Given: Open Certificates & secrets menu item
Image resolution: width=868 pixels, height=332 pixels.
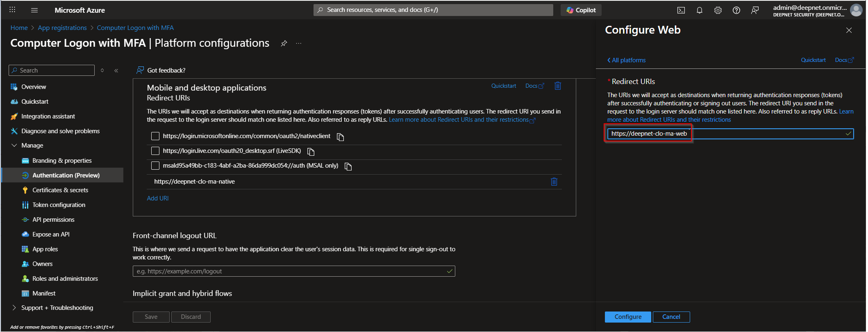Looking at the screenshot, I should (60, 190).
